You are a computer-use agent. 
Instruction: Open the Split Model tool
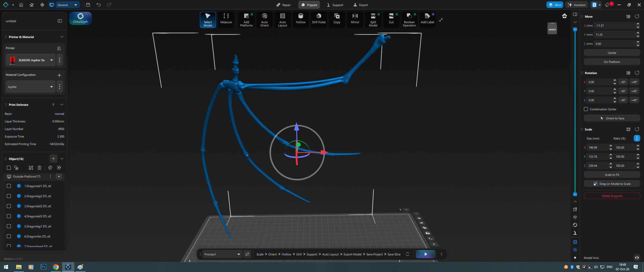373,19
